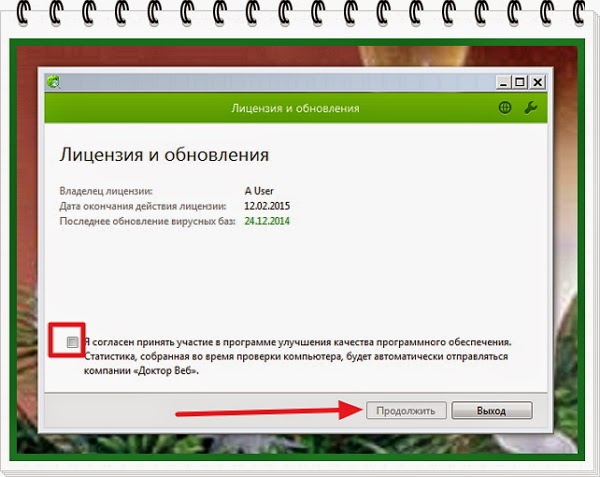The height and width of the screenshot is (477, 600).
Task: Click the Dr.Web CureIt spider icon in title bar
Action: [54, 82]
